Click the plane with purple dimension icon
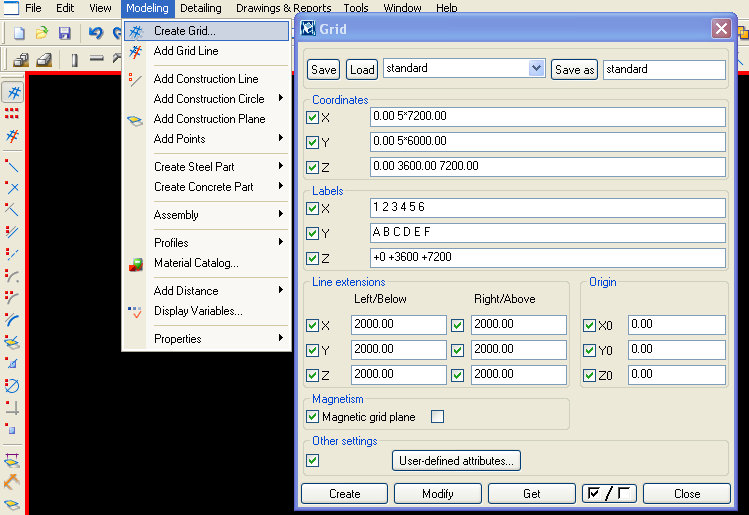749x515 pixels. 12,460
